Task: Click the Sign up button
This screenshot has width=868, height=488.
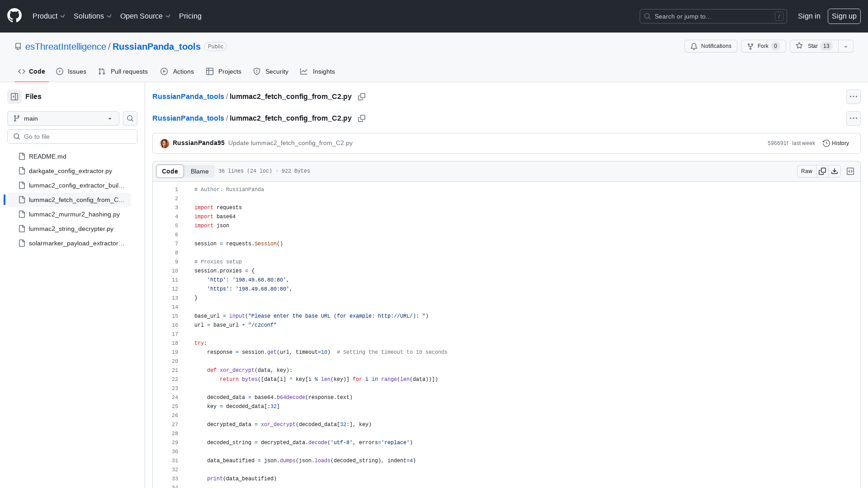Action: point(844,16)
